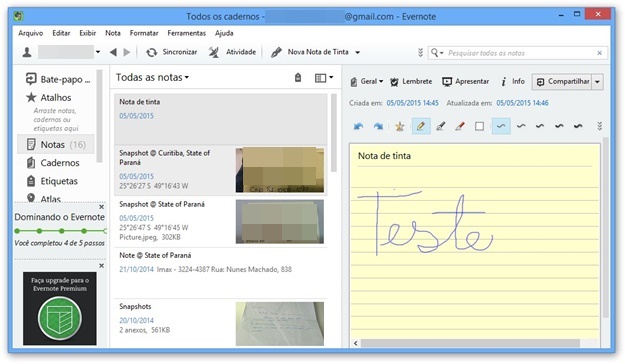
Task: Open the search options magnifier dropdown
Action: [x=437, y=53]
